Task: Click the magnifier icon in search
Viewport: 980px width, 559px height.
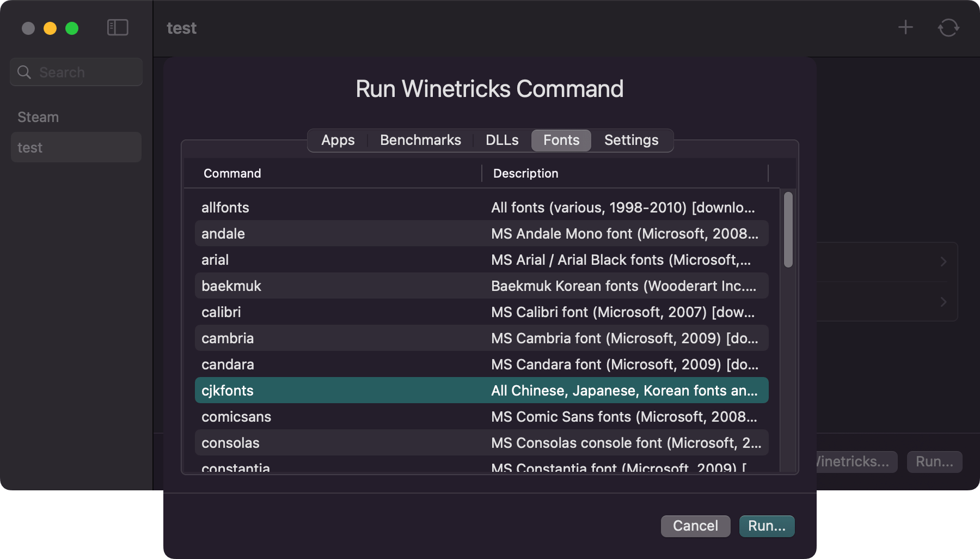Action: (x=24, y=72)
